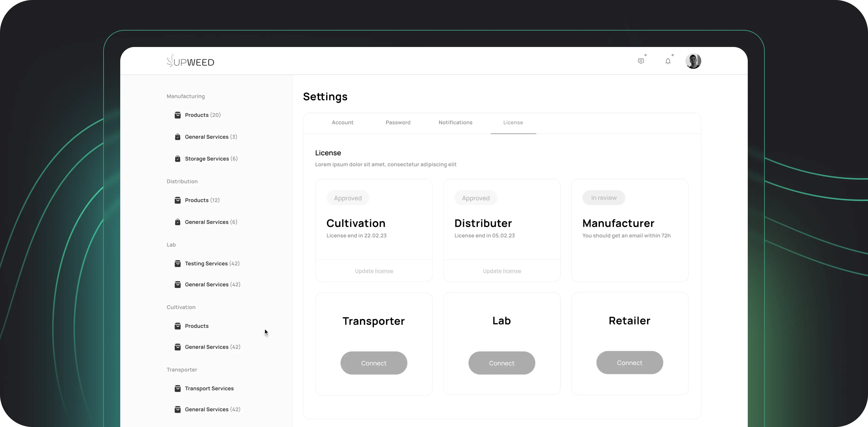Viewport: 868px width, 427px height.
Task: Click 'You should get an email within 72h'
Action: click(x=626, y=236)
